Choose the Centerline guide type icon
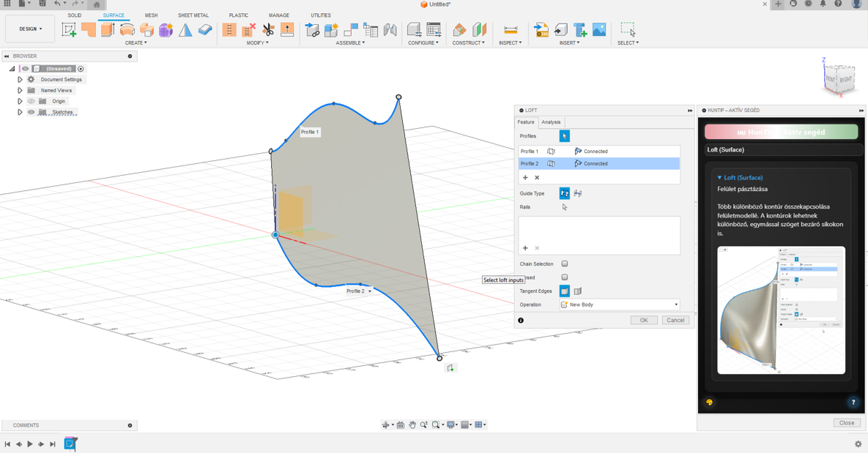The width and height of the screenshot is (868, 453). pos(577,193)
